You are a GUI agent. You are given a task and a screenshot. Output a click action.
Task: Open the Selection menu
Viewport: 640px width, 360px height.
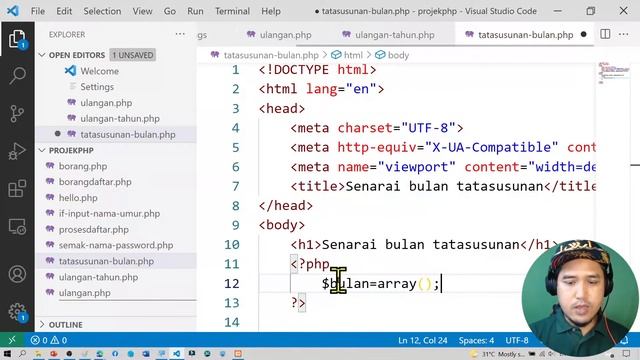click(x=102, y=11)
